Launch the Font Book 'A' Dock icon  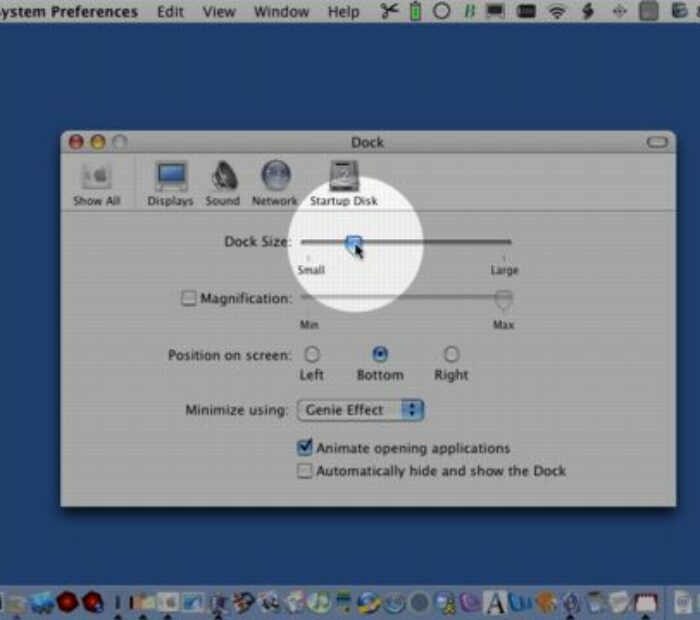495,603
